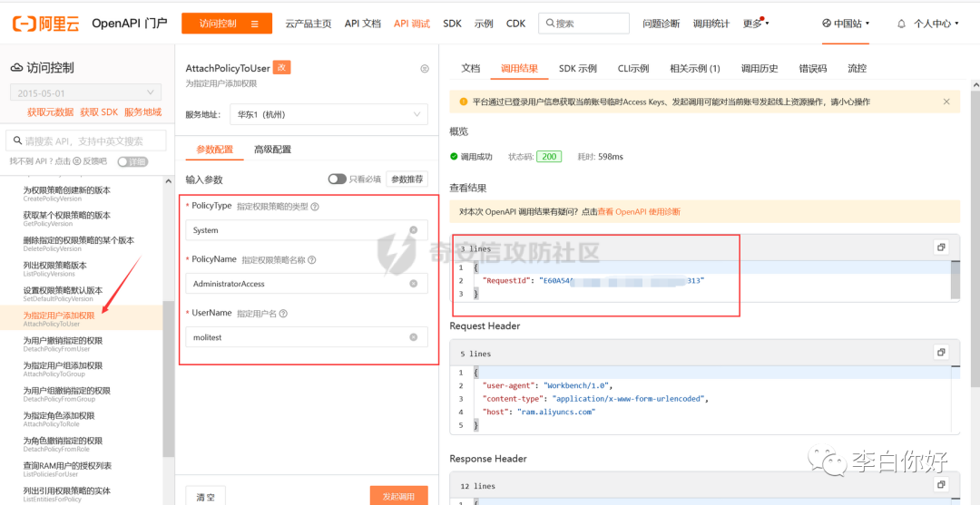The image size is (980, 505).
Task: Click the API search input in sidebar
Action: (86, 141)
